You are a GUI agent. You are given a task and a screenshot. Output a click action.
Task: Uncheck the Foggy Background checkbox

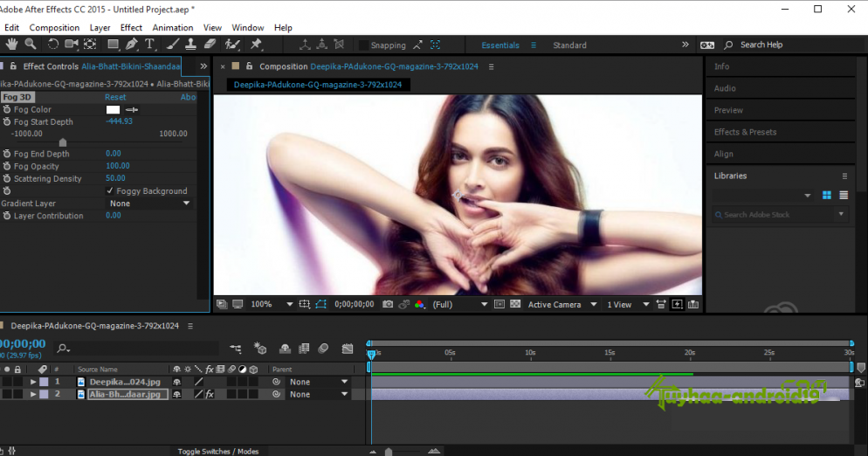coord(110,190)
